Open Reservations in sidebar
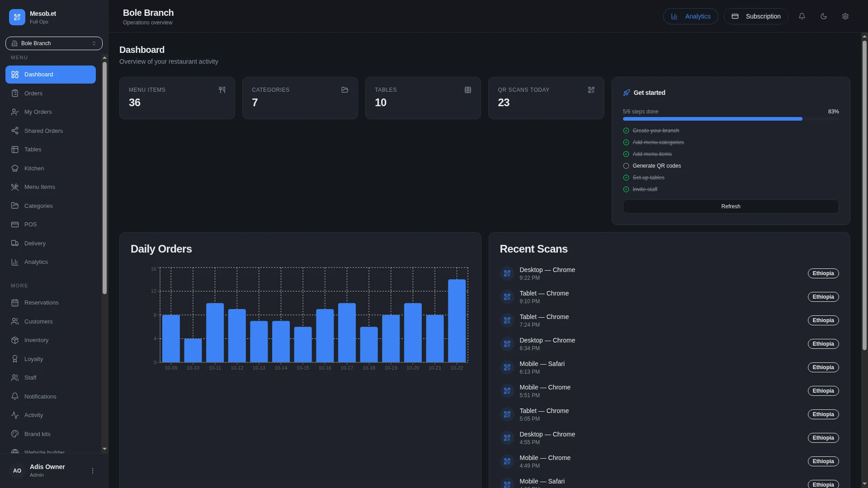 point(51,303)
